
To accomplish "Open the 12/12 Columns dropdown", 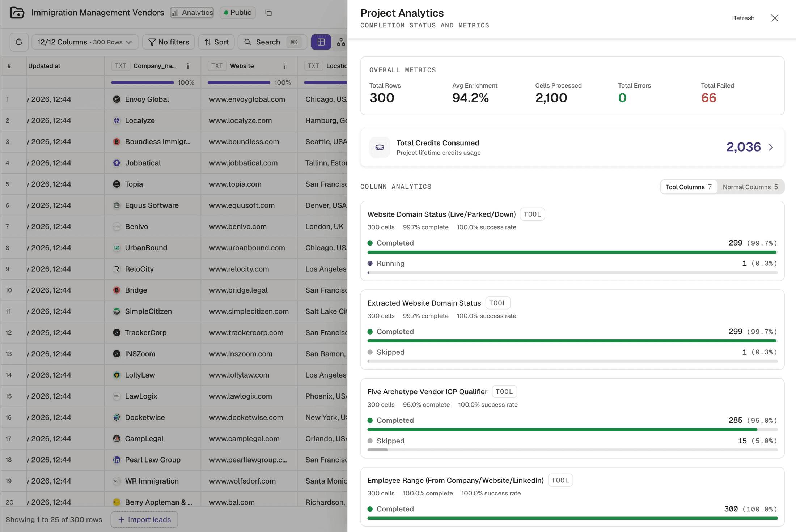I will tap(85, 42).
